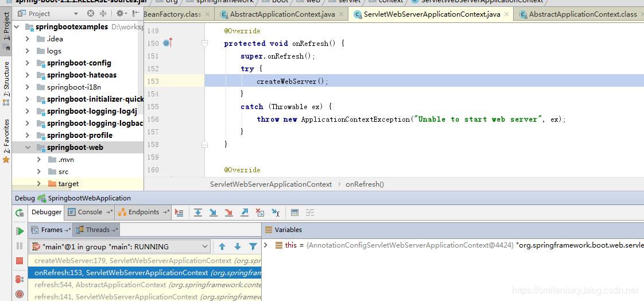This screenshot has width=644, height=301.
Task: Toggle Mute Breakpoints icon
Action: click(20, 294)
